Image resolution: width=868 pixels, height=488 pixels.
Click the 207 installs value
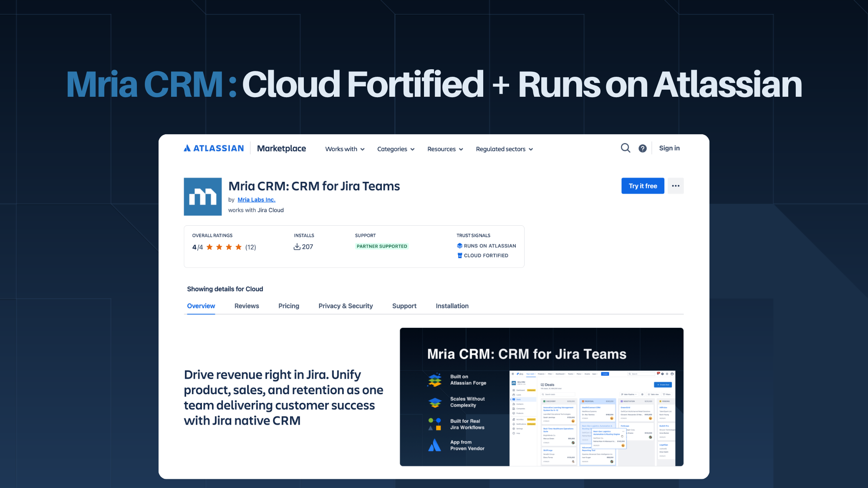coord(308,247)
